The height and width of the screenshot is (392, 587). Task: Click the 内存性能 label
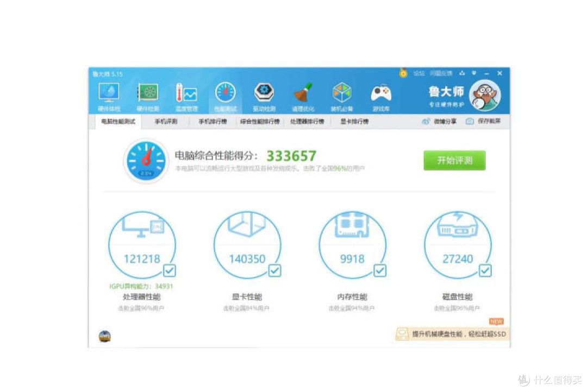(352, 297)
